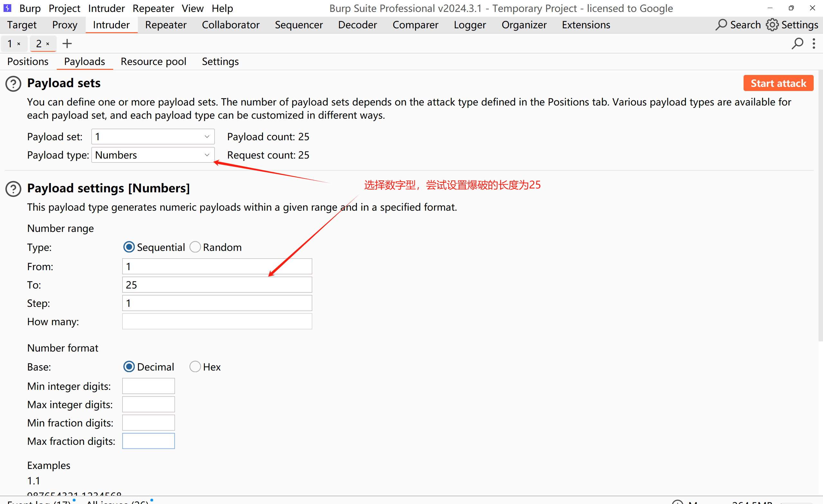This screenshot has width=823, height=504.
Task: Open the Resource pool tab
Action: [153, 61]
